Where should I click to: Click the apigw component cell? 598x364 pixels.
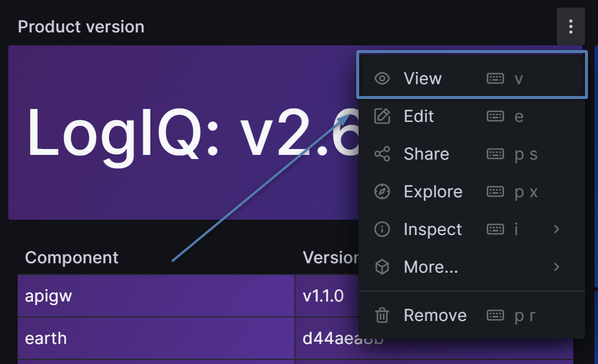click(48, 296)
